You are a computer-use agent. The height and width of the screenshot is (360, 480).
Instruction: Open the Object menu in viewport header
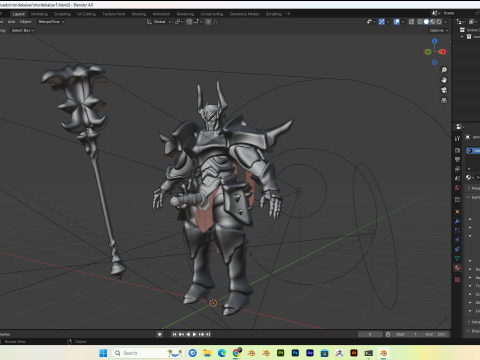click(x=25, y=22)
